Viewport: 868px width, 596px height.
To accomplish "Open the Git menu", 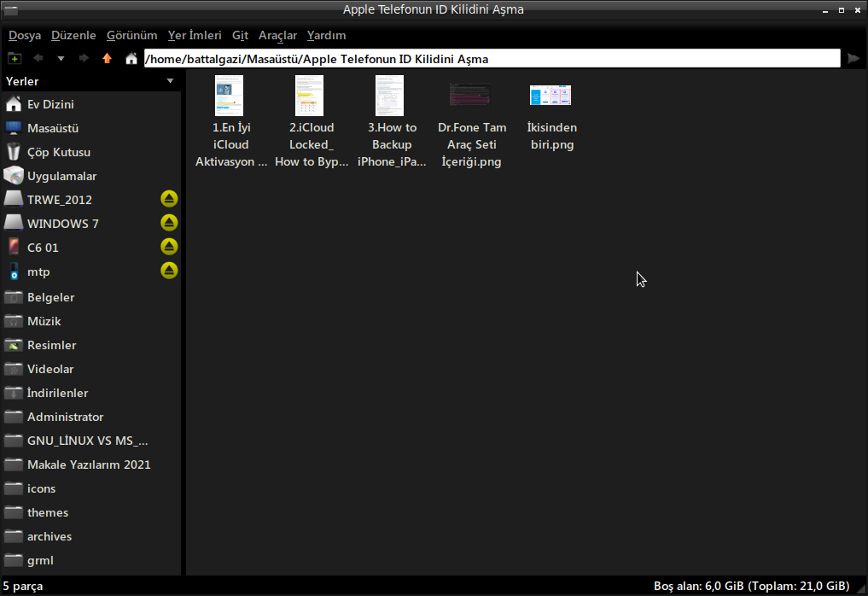I will point(240,36).
